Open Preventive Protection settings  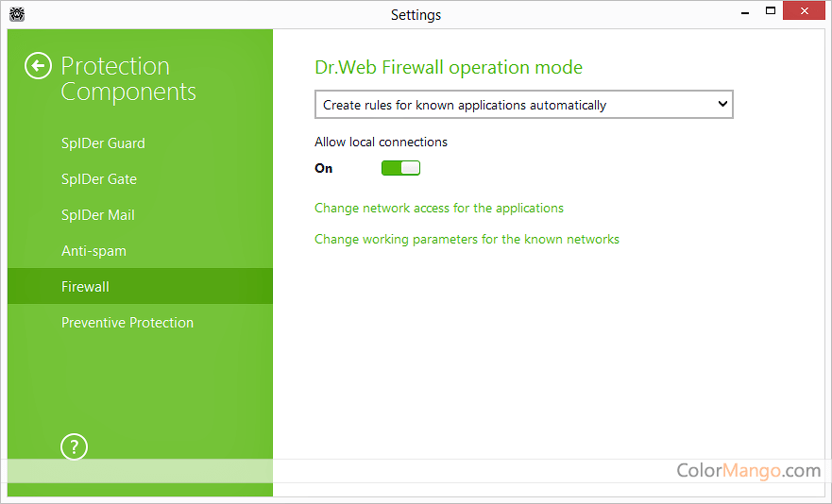click(x=127, y=323)
